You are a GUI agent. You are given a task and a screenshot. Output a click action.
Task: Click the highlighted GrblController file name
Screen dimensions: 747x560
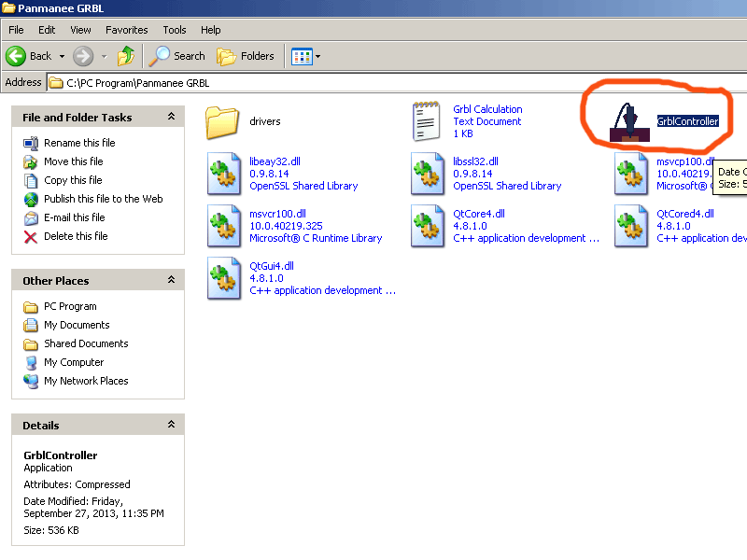(687, 121)
